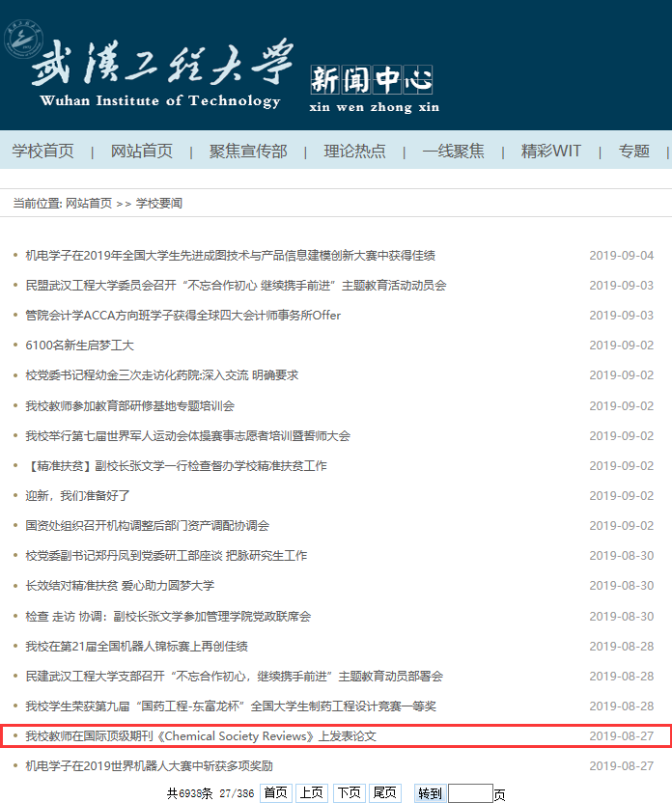This screenshot has height=803, width=672.
Task: Open article about 6100名新生启梦工大
Action: click(x=79, y=346)
